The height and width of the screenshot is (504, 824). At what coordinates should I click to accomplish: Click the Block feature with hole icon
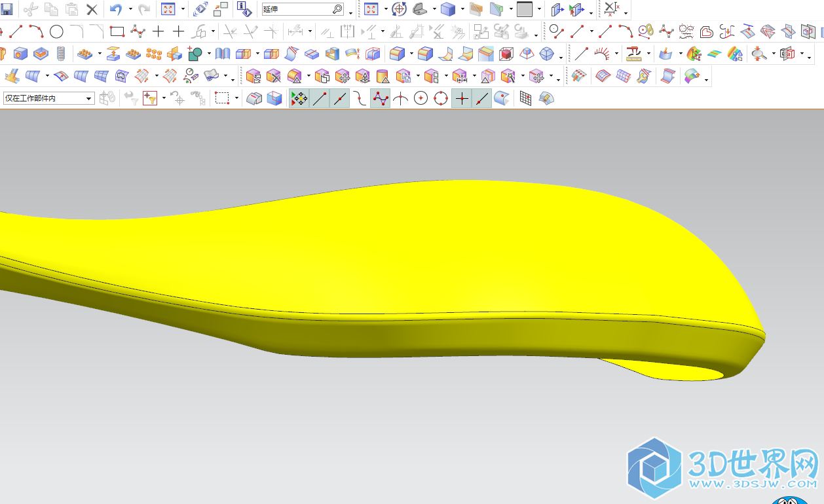pos(20,54)
